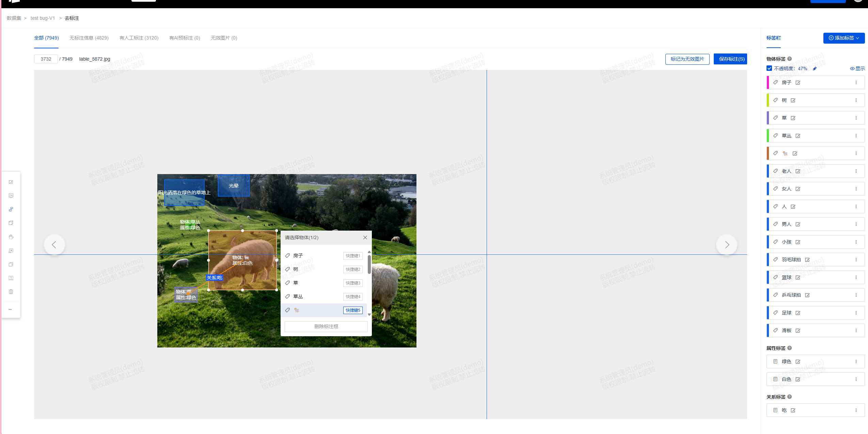The width and height of the screenshot is (868, 434).
Task: Go to previous image arrow
Action: pyautogui.click(x=54, y=245)
